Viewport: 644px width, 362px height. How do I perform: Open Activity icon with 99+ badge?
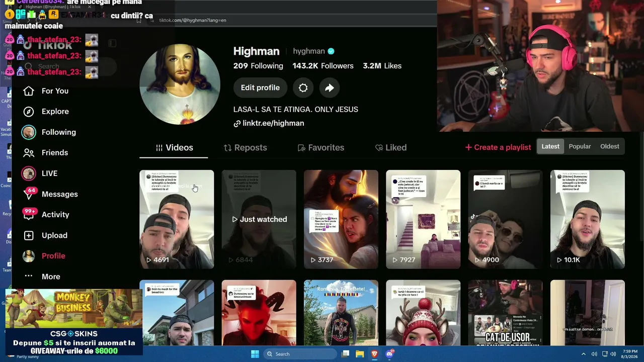29,215
